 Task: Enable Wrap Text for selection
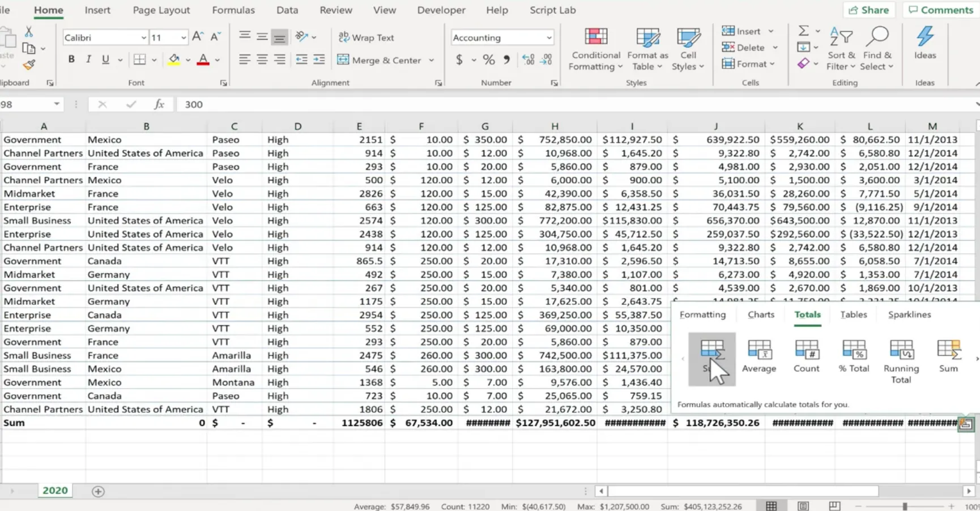coord(365,37)
